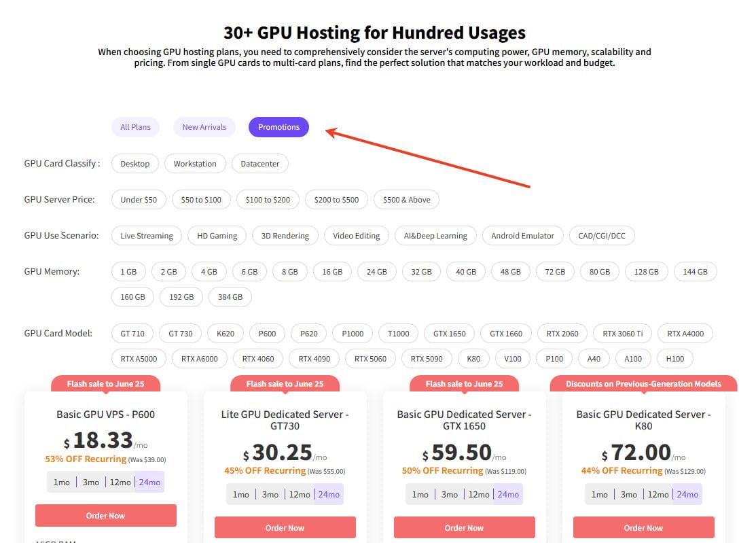Filter GPU memory to 1 GB

128,272
